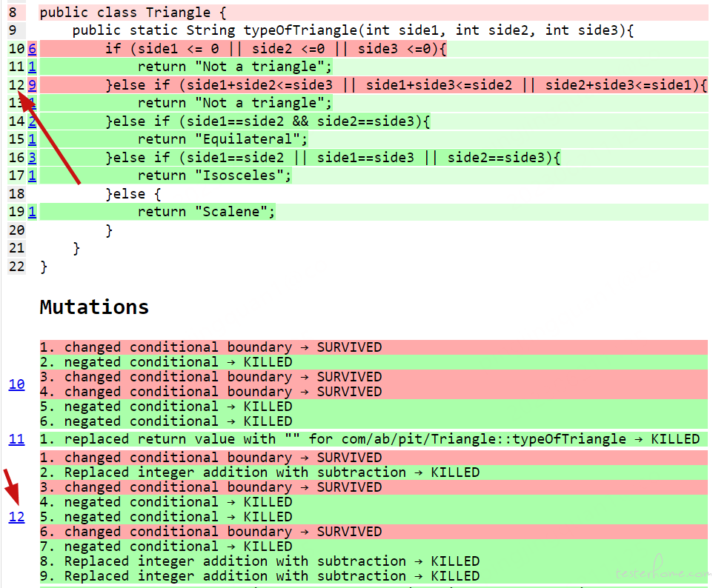Viewport: 713px width, 588px height.
Task: Select '6. negated conditional → KILLED' entry
Action: (374, 421)
